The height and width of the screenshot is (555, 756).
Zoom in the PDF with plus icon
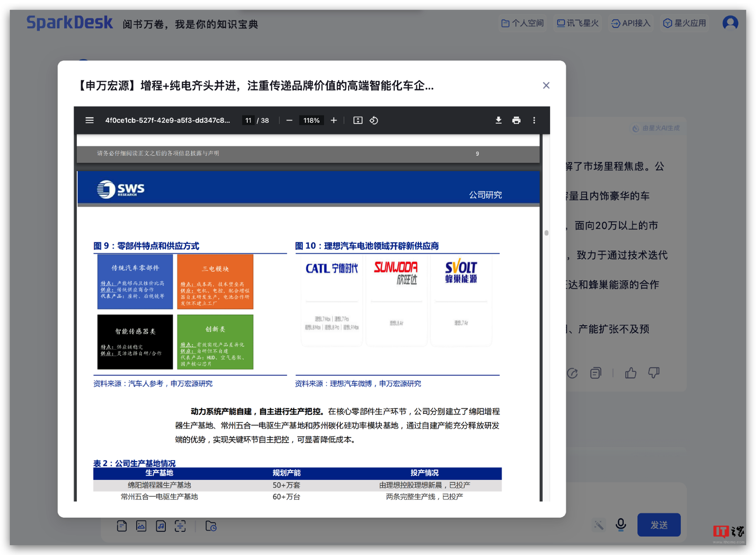[x=333, y=121]
